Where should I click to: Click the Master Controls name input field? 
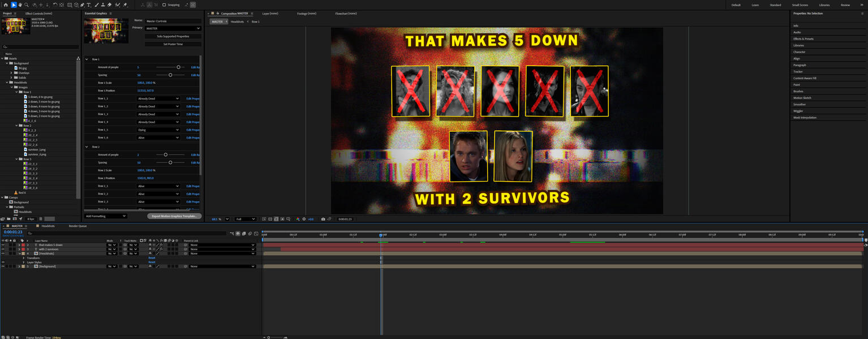(x=173, y=21)
